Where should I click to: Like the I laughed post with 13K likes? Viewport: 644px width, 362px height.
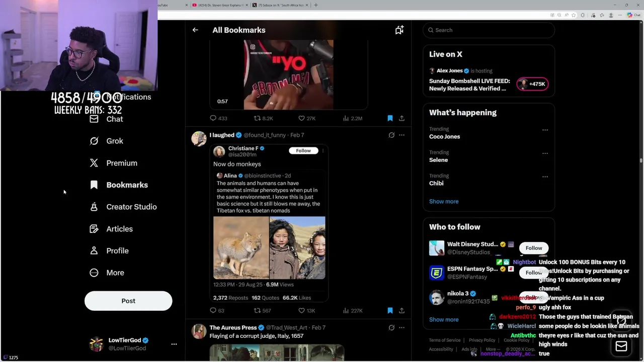(301, 311)
